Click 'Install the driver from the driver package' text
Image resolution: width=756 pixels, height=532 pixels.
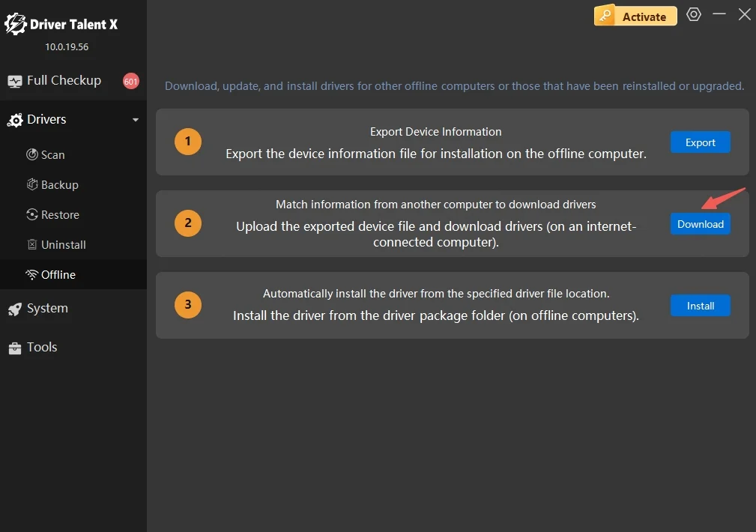(436, 315)
